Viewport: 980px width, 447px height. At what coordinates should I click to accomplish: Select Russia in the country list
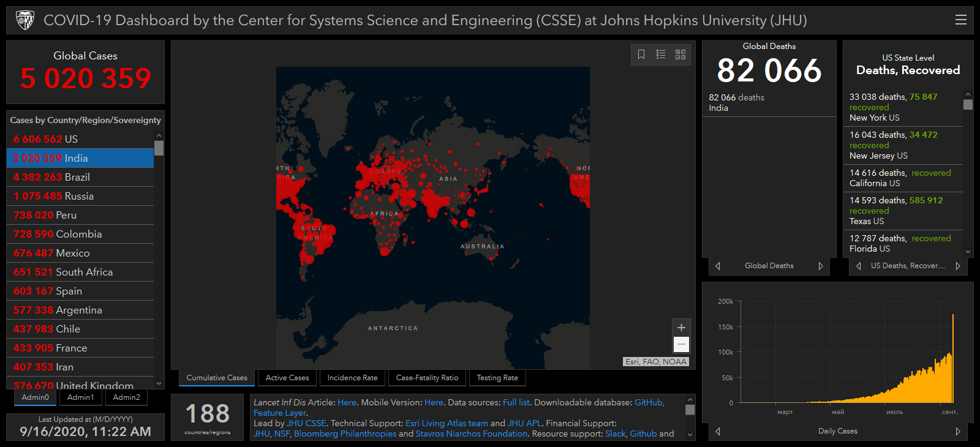[80, 196]
